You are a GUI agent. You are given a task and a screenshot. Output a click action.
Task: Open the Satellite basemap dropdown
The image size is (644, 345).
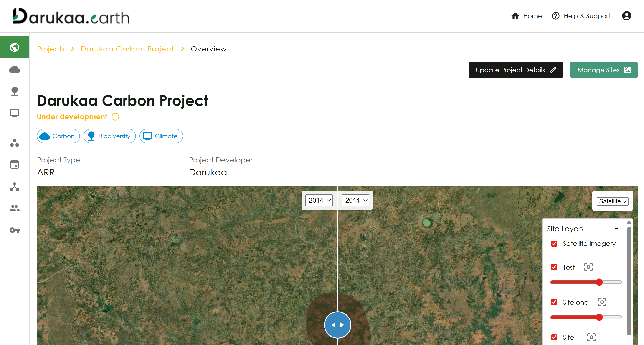coord(613,201)
